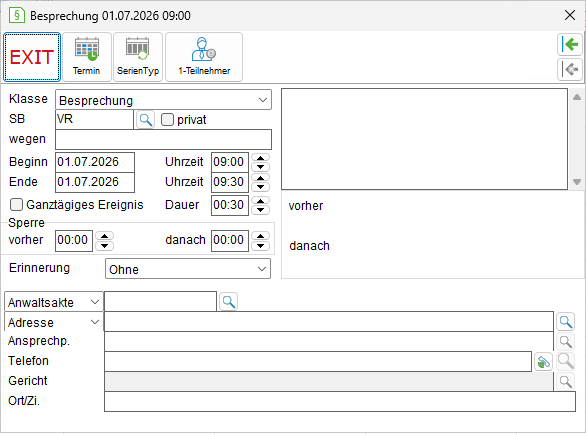Expand the Klasse dropdown showing Besprechung
The image size is (586, 435).
(x=163, y=100)
